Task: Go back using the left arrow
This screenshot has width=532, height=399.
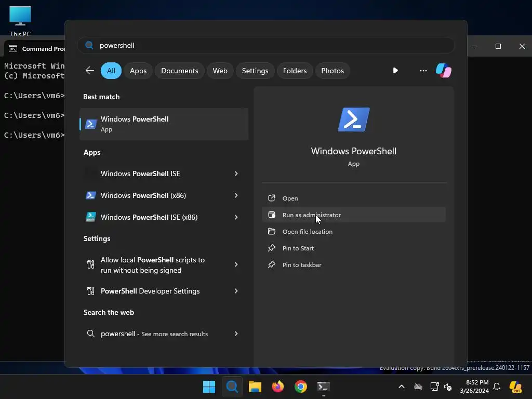Action: click(x=89, y=71)
